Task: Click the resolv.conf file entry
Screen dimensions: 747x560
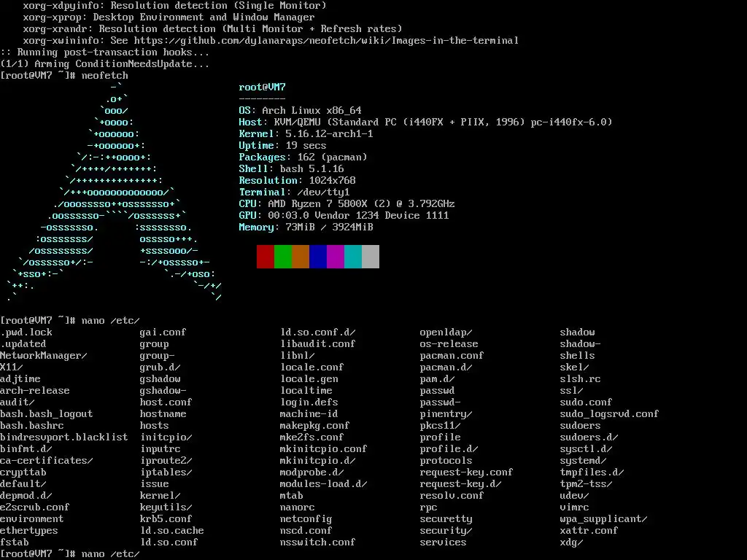Action: (x=452, y=496)
